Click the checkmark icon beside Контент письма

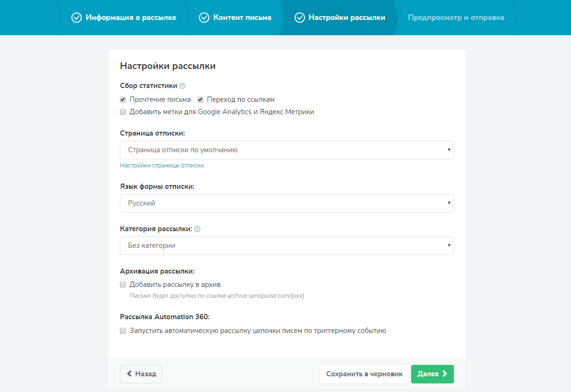204,18
